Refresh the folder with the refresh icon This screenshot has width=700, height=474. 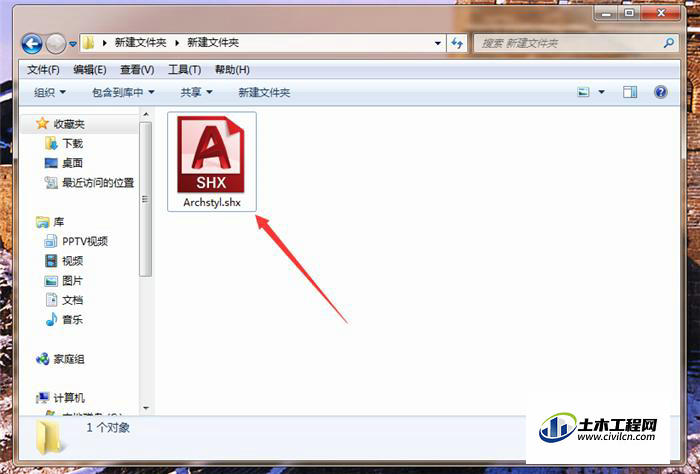[457, 43]
